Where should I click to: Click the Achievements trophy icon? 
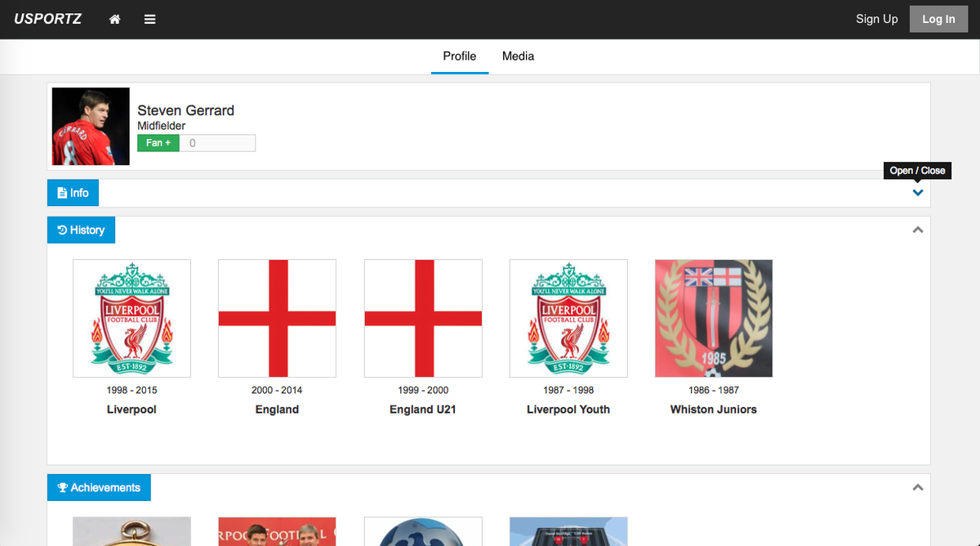coord(63,488)
